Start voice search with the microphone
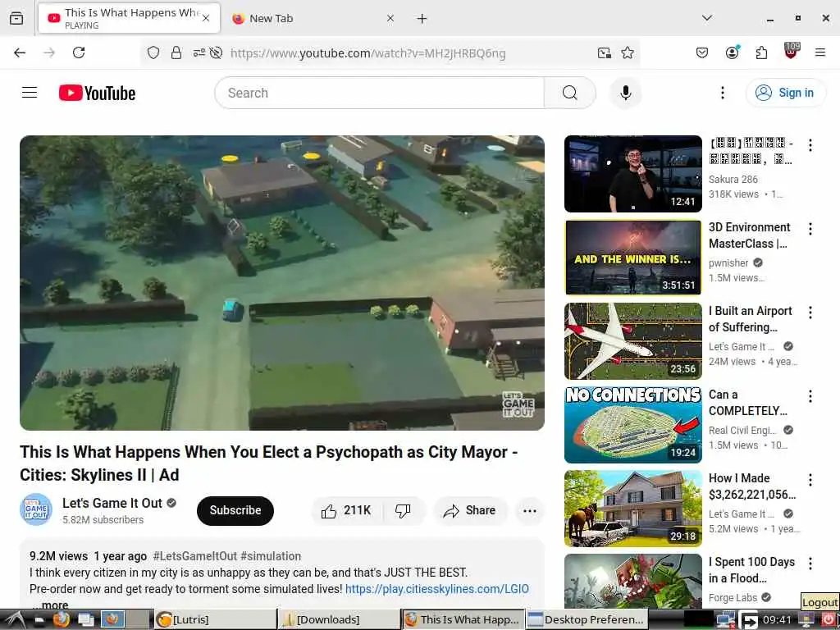This screenshot has height=630, width=840. click(x=625, y=93)
